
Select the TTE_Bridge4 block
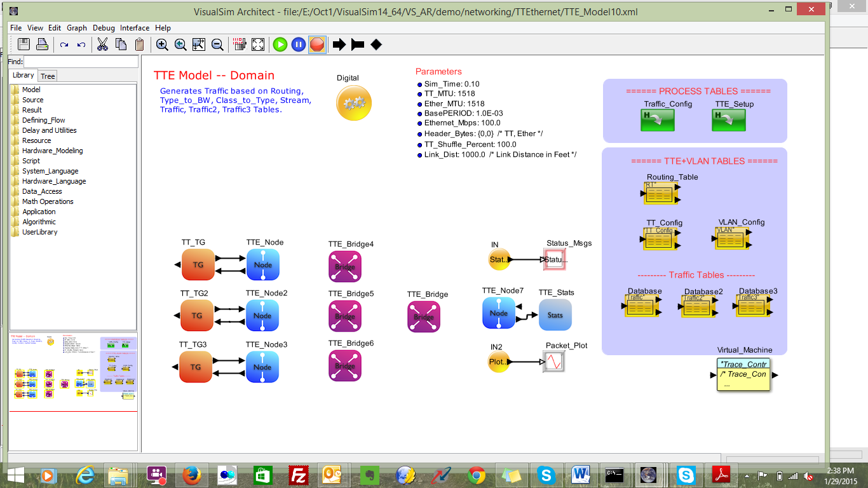(x=345, y=266)
